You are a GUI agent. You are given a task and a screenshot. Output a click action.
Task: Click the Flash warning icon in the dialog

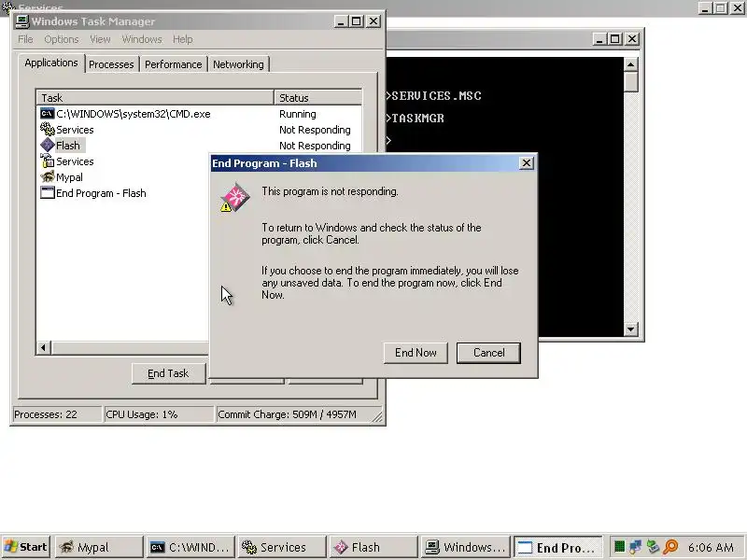[235, 197]
